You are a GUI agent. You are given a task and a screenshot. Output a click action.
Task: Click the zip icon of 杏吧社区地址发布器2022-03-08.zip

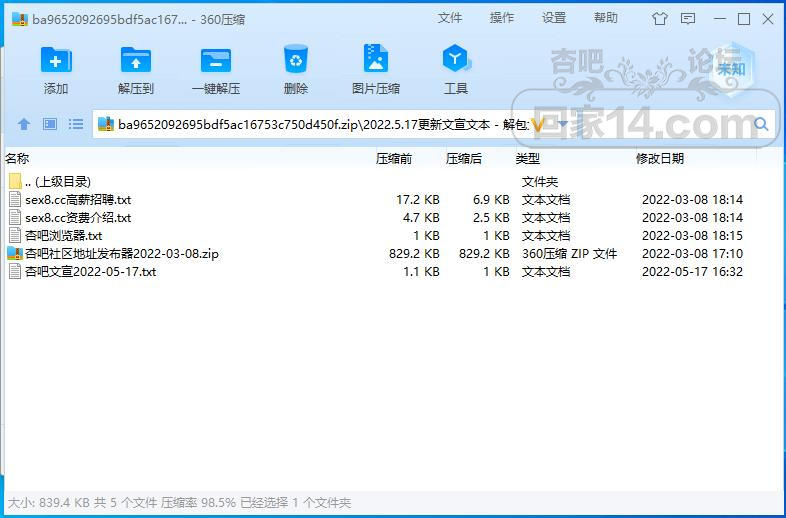(x=15, y=254)
